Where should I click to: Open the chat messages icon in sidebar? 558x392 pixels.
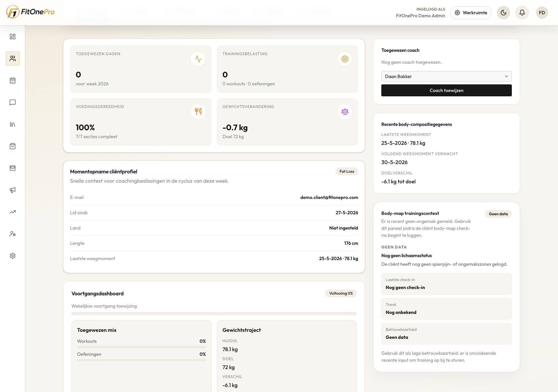coord(13,102)
